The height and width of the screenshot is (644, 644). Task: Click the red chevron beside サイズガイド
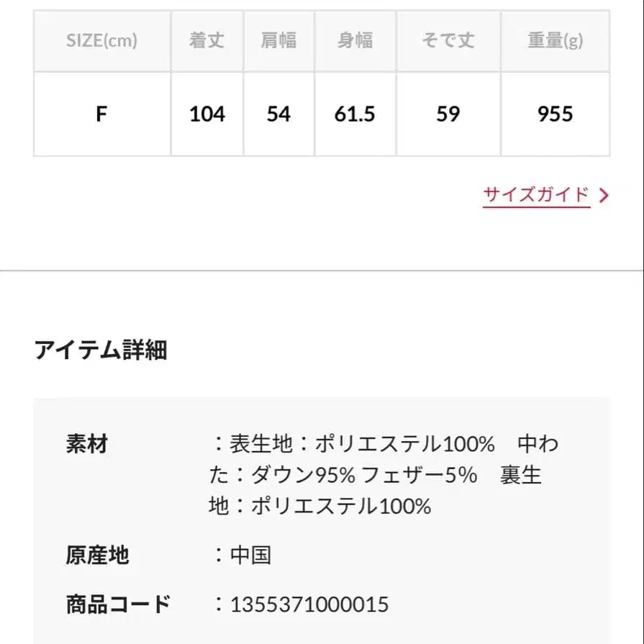tap(604, 195)
